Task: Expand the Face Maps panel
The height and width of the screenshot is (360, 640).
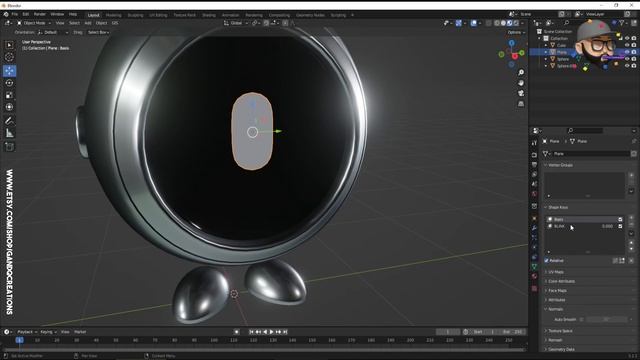Action: tap(557, 291)
